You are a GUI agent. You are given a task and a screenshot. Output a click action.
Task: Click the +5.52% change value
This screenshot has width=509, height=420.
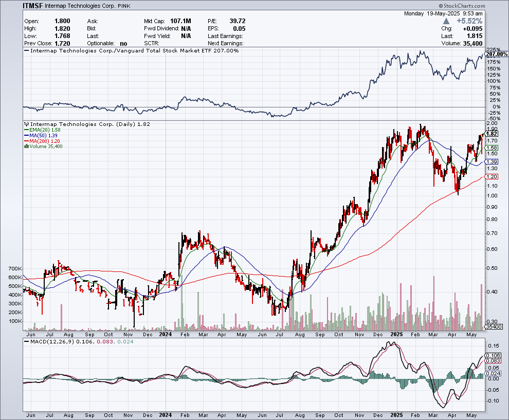pyautogui.click(x=469, y=21)
